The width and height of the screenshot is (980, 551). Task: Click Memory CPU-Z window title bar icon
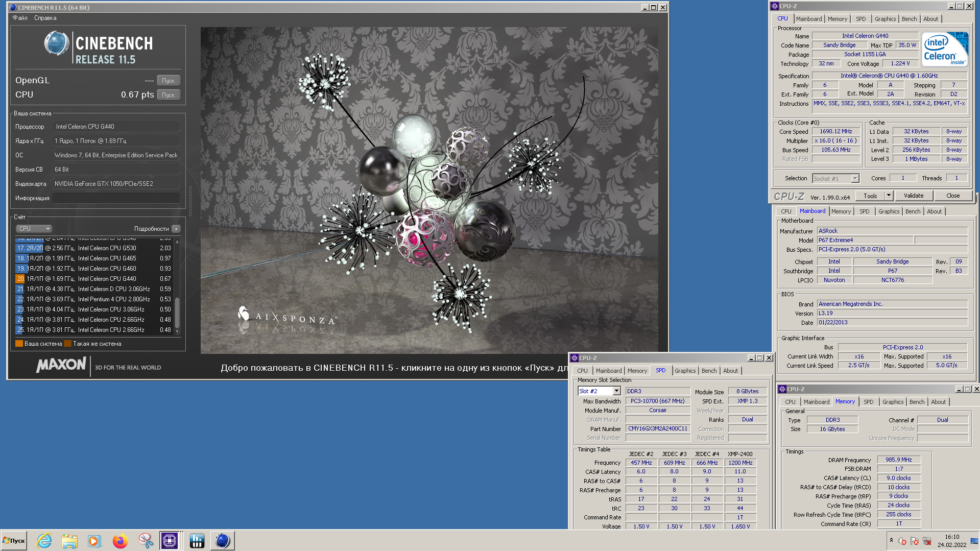pos(782,389)
